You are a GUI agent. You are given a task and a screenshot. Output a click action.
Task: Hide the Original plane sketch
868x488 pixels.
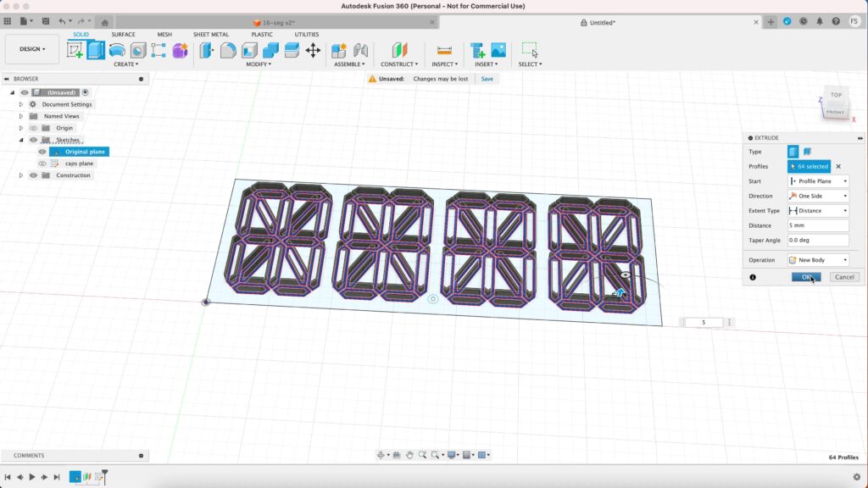[42, 152]
